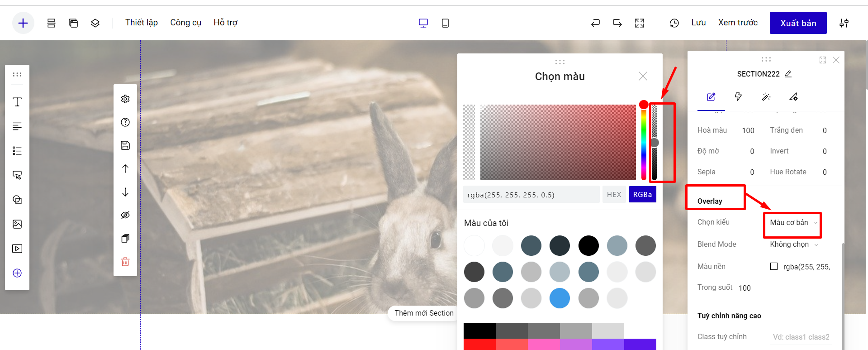The image size is (868, 350).
Task: Pick the bright blue color swatch
Action: point(560,298)
